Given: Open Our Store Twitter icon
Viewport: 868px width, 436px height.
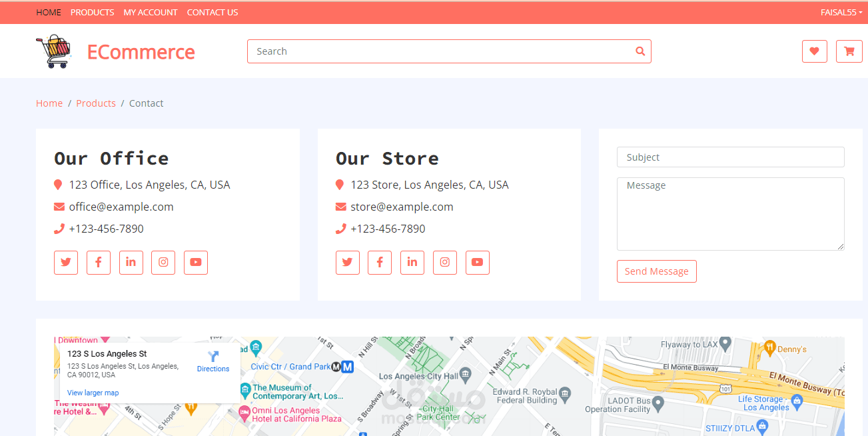Looking at the screenshot, I should click(x=348, y=263).
